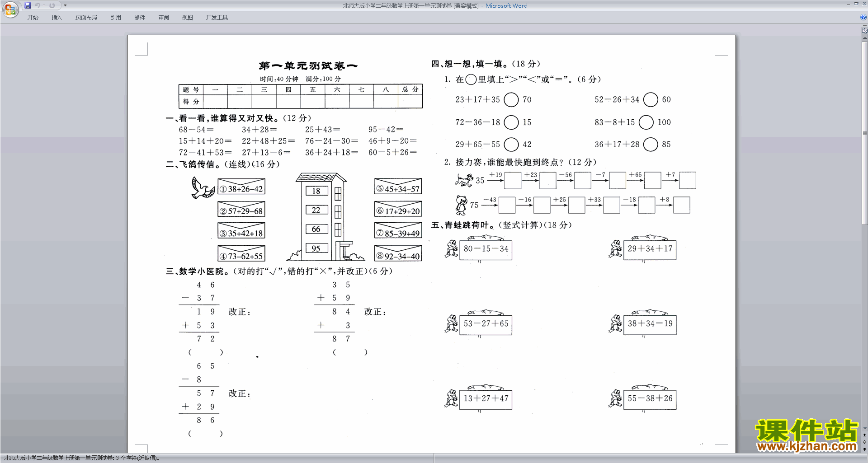
Task: Click the envelope labeled '①38+26-42'
Action: click(x=241, y=187)
